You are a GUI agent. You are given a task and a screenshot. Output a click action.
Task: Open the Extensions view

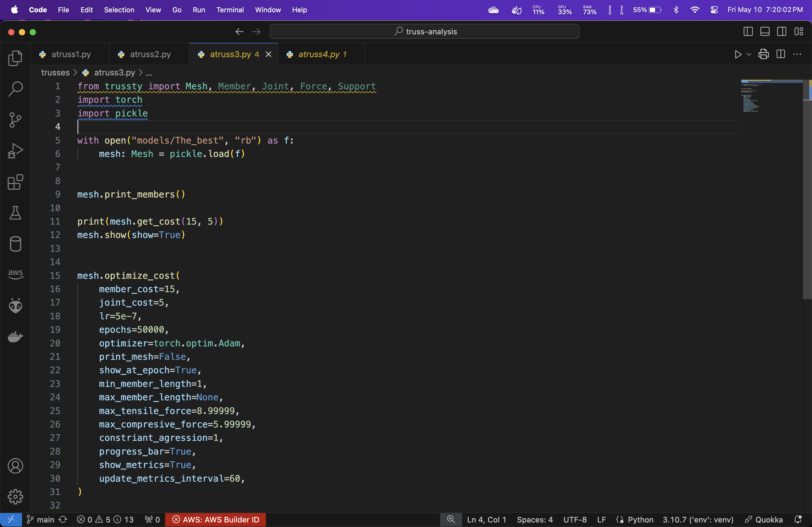pyautogui.click(x=15, y=182)
